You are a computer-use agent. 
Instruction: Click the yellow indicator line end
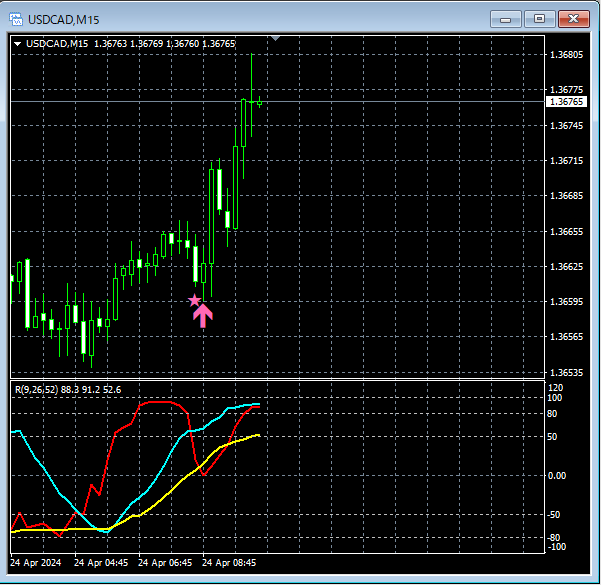click(258, 435)
